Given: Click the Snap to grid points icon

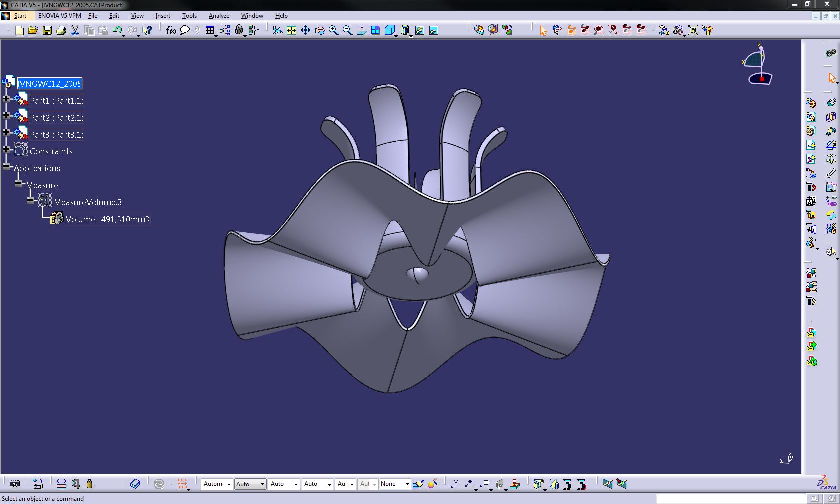Looking at the screenshot, I should click(x=182, y=484).
